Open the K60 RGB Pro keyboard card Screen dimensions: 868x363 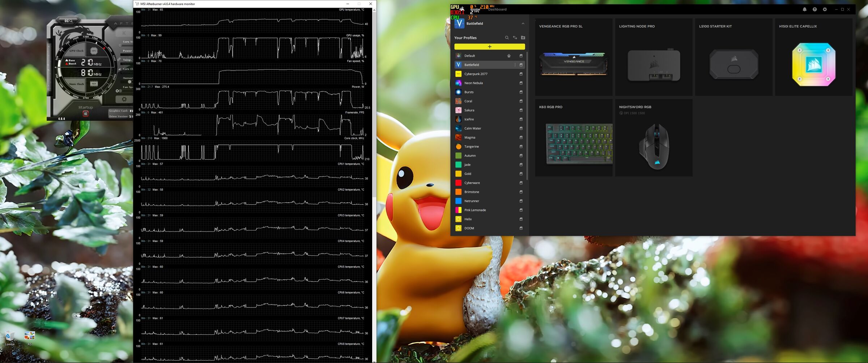click(x=574, y=138)
